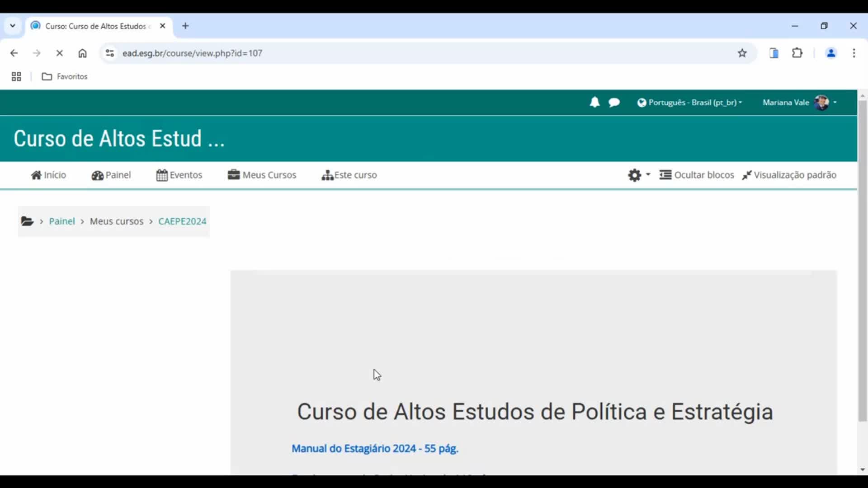Bookmark this page with the star icon
Image resolution: width=868 pixels, height=488 pixels.
pos(742,53)
